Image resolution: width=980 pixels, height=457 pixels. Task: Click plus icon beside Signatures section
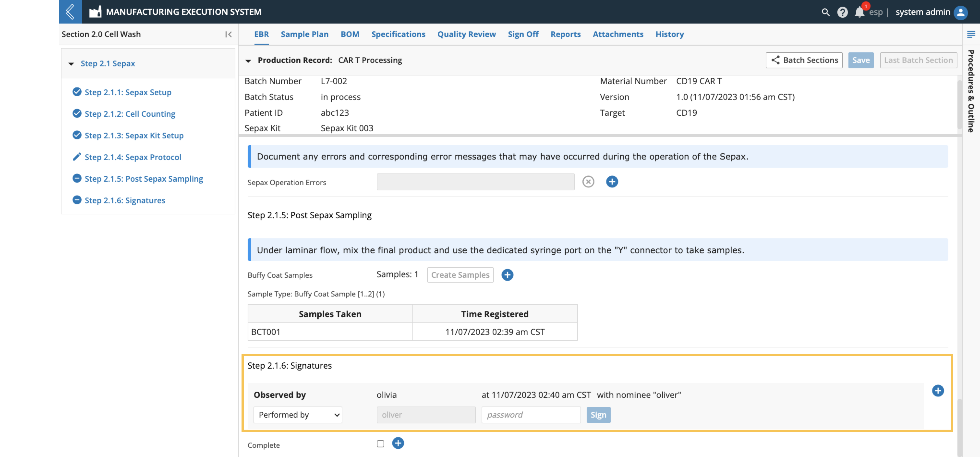pyautogui.click(x=938, y=390)
